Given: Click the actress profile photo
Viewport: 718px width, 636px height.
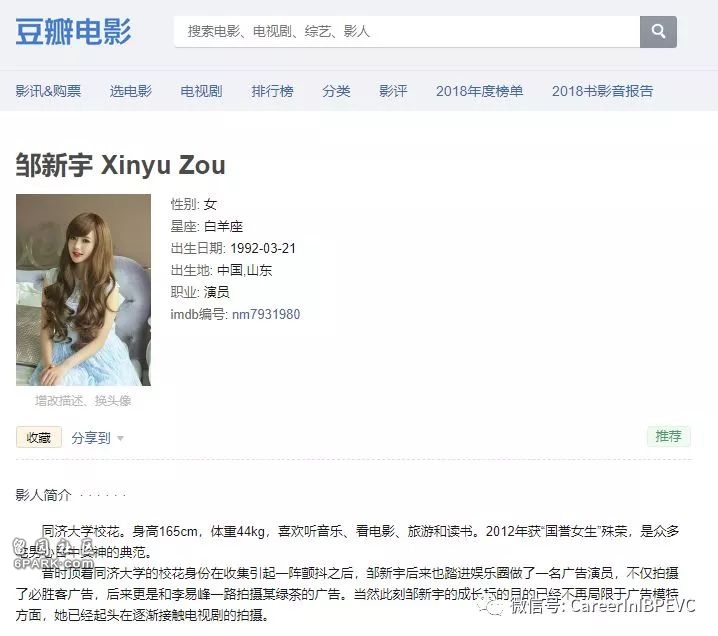Looking at the screenshot, I should tap(83, 290).
